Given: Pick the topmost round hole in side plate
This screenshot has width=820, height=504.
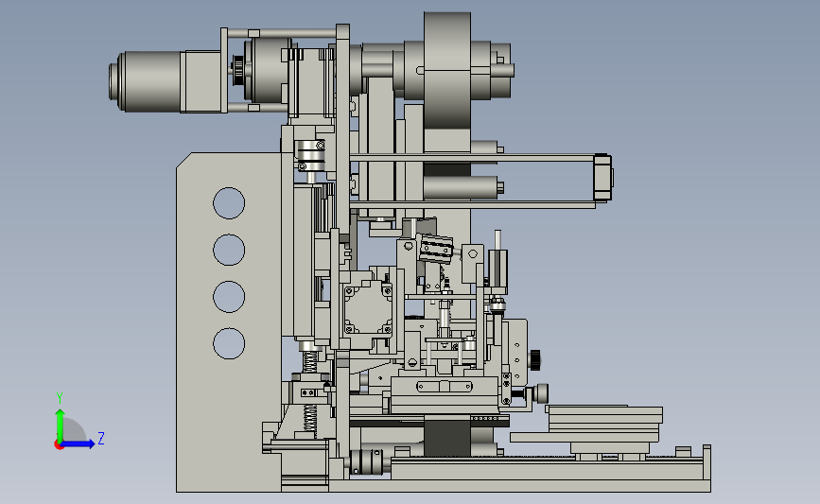Looking at the screenshot, I should click(229, 203).
